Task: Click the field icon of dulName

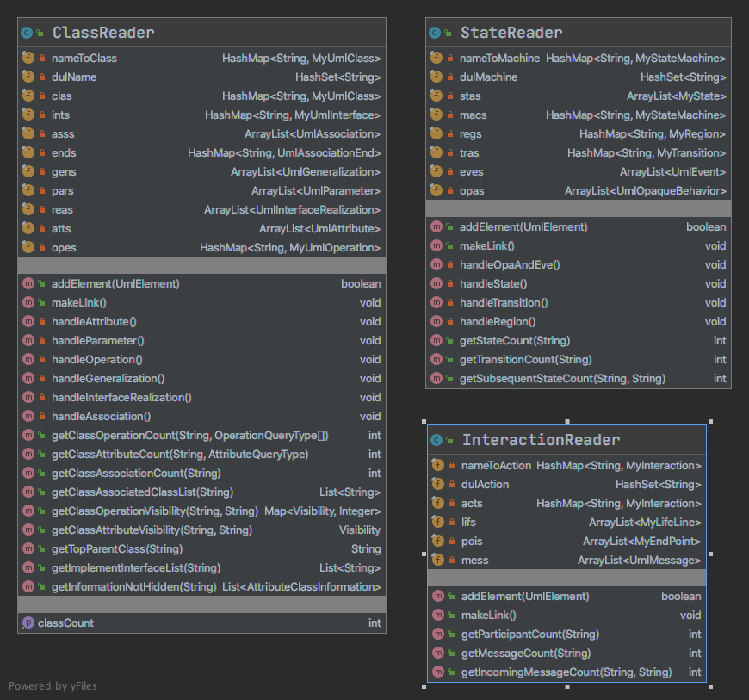Action: 28,77
